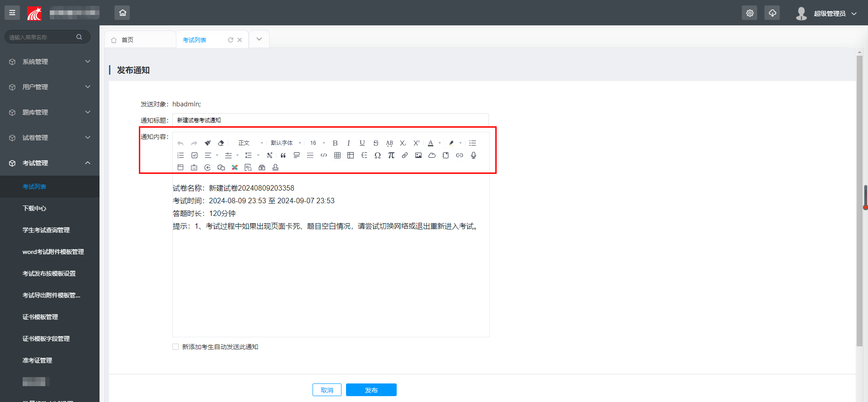Insert a blockquote
This screenshot has height=402, width=868.
coord(283,155)
